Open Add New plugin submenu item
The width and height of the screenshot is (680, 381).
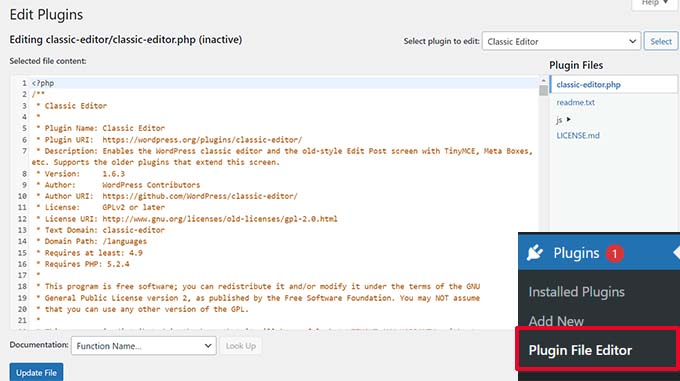coord(556,321)
